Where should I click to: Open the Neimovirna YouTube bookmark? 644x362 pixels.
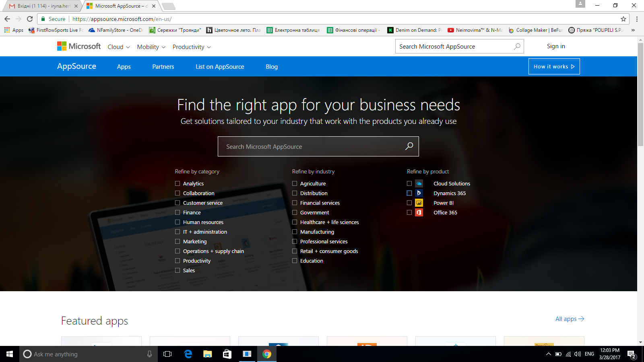475,30
